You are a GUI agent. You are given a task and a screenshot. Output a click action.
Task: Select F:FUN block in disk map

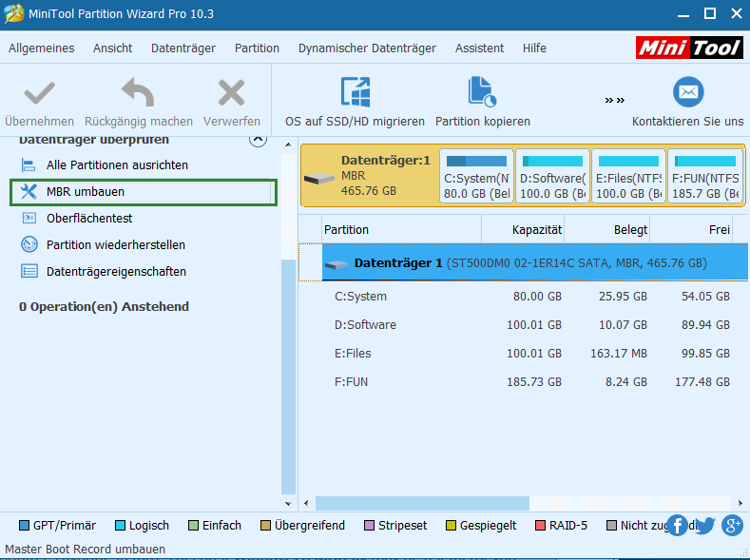[x=705, y=176]
